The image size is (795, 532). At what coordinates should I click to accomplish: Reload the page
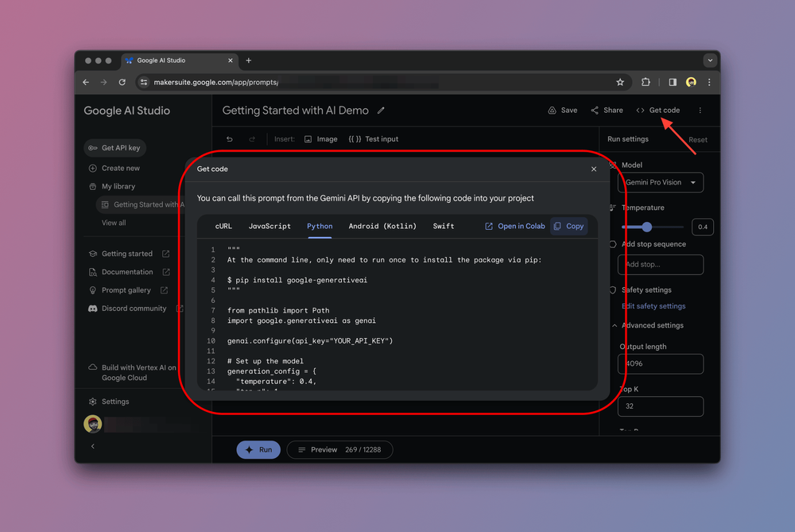coord(122,82)
